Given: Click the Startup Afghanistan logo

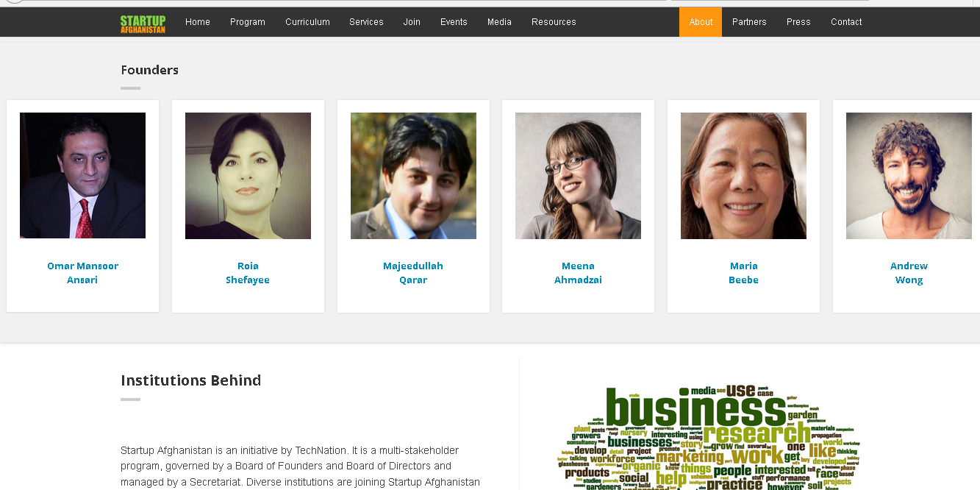Looking at the screenshot, I should pos(143,24).
